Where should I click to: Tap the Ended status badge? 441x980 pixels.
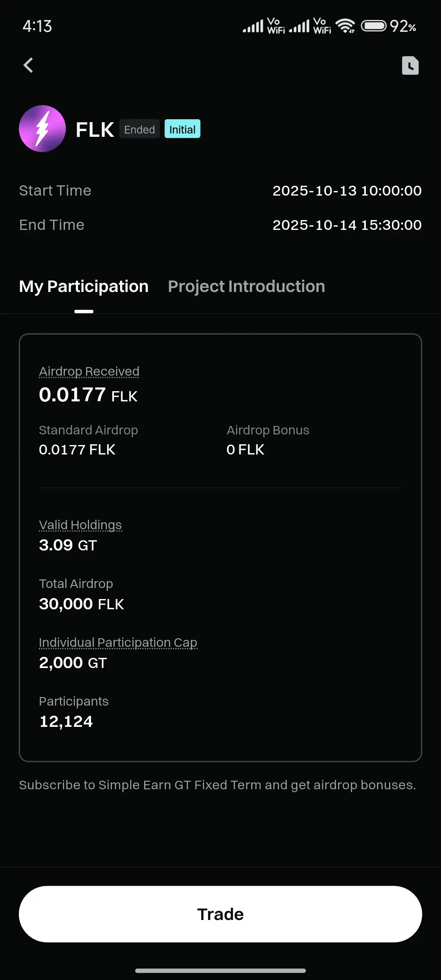pyautogui.click(x=139, y=129)
